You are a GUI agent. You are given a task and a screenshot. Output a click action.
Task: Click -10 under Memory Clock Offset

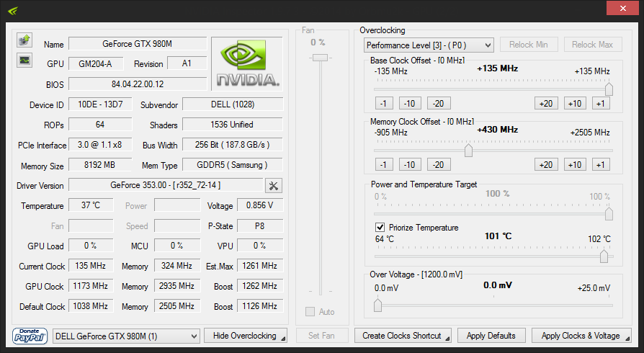[x=410, y=165]
